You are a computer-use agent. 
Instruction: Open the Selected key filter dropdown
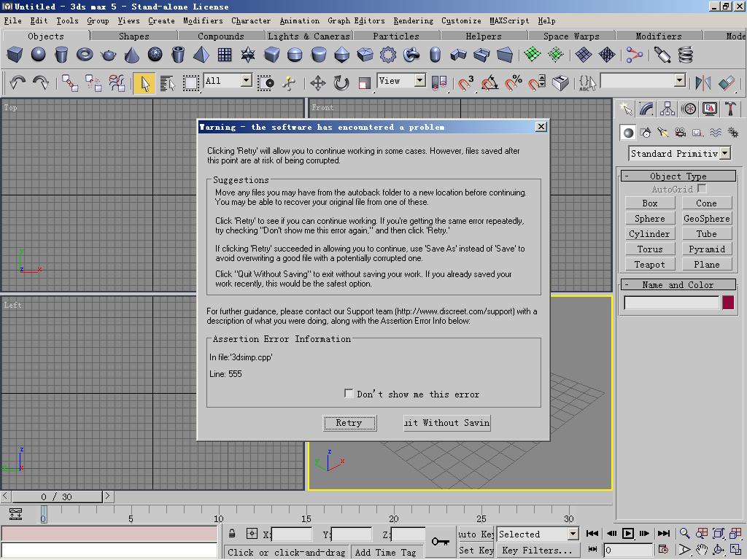(573, 534)
